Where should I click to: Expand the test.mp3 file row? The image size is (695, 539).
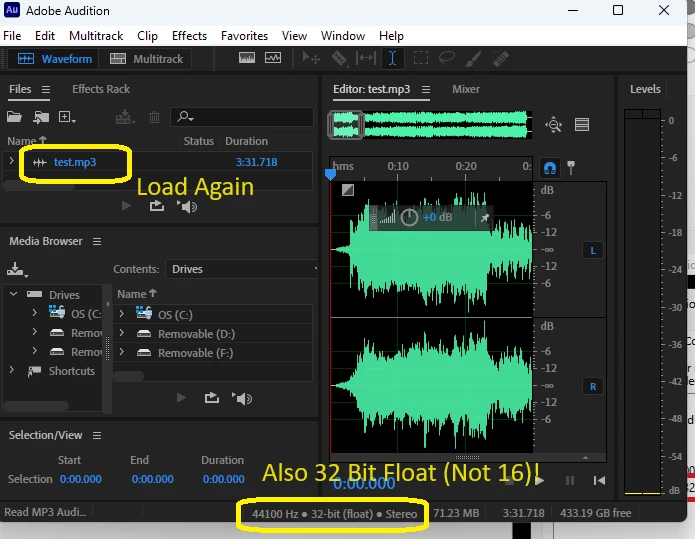(12, 161)
